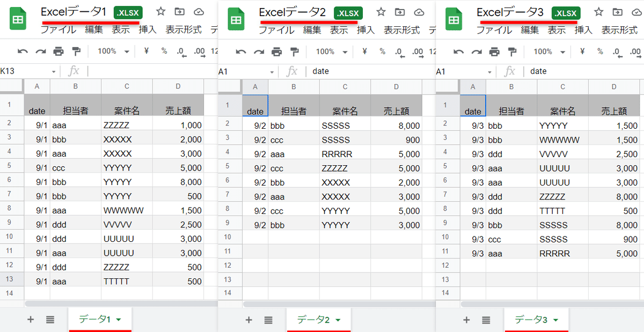Screen dimensions: 644x332
Task: Select paint format in Excelデータ3 toolbar
Action: coord(513,51)
